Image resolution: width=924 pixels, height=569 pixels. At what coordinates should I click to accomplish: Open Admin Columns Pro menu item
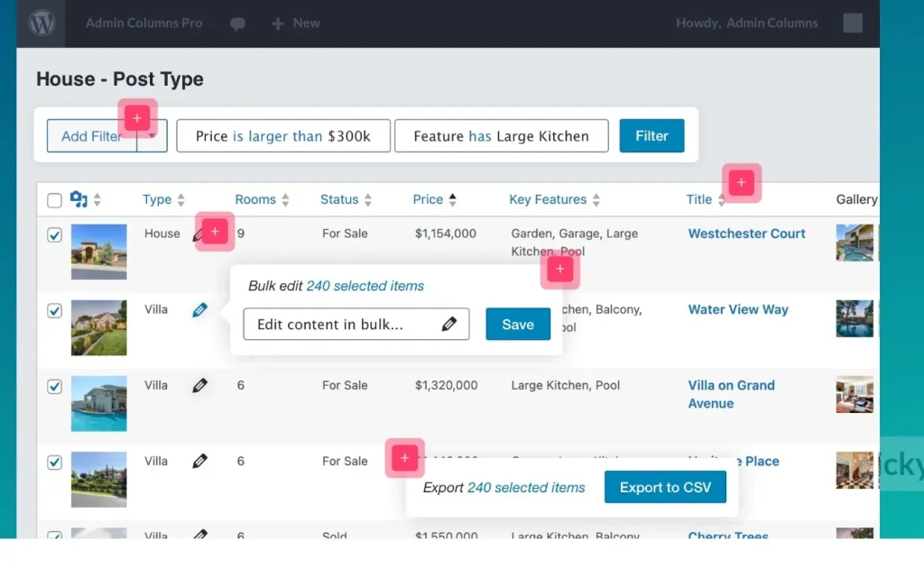click(143, 23)
